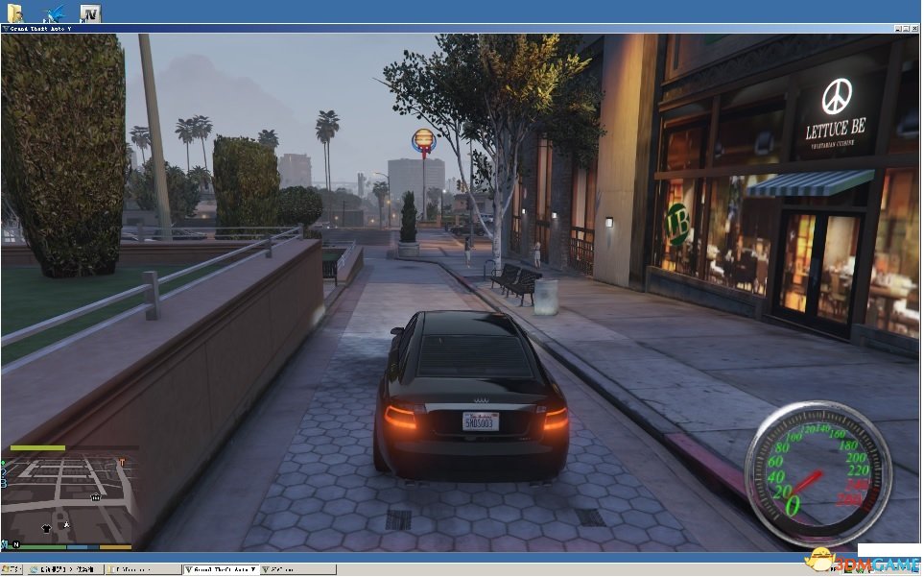The width and height of the screenshot is (924, 577).
Task: Switch to the Grand Theft Auto V taskbar button
Action: click(x=221, y=569)
